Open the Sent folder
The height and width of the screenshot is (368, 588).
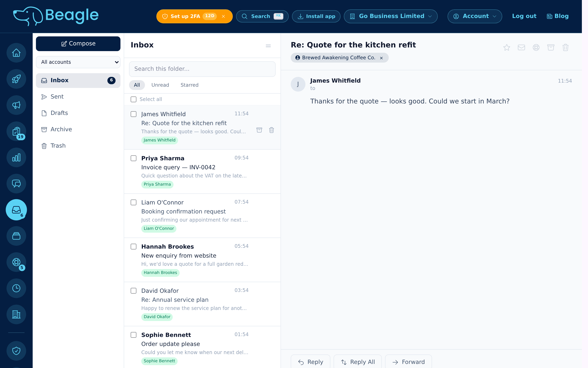point(78,97)
